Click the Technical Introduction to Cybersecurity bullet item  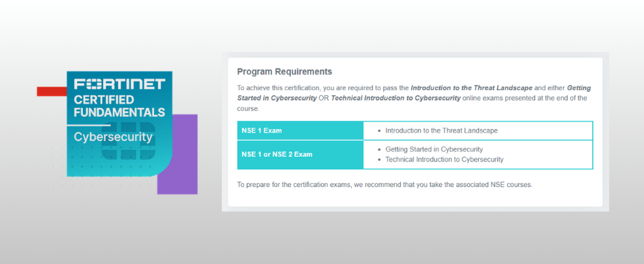(x=444, y=159)
